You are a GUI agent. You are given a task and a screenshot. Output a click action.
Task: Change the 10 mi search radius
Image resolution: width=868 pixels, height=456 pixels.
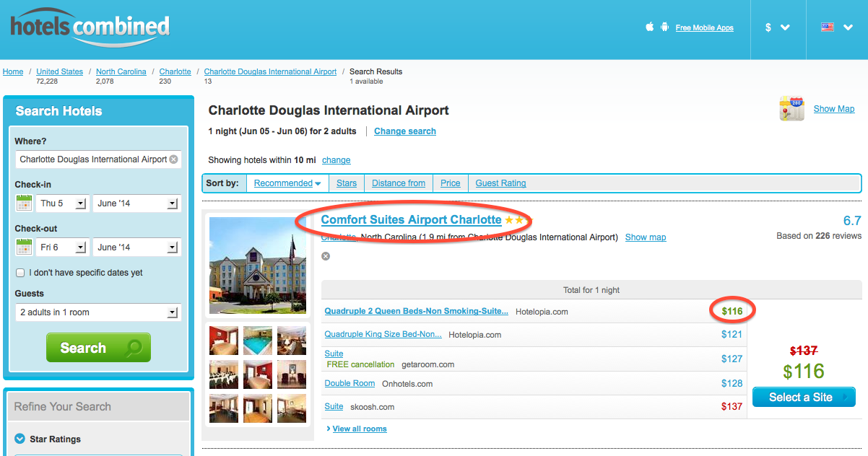pos(337,160)
